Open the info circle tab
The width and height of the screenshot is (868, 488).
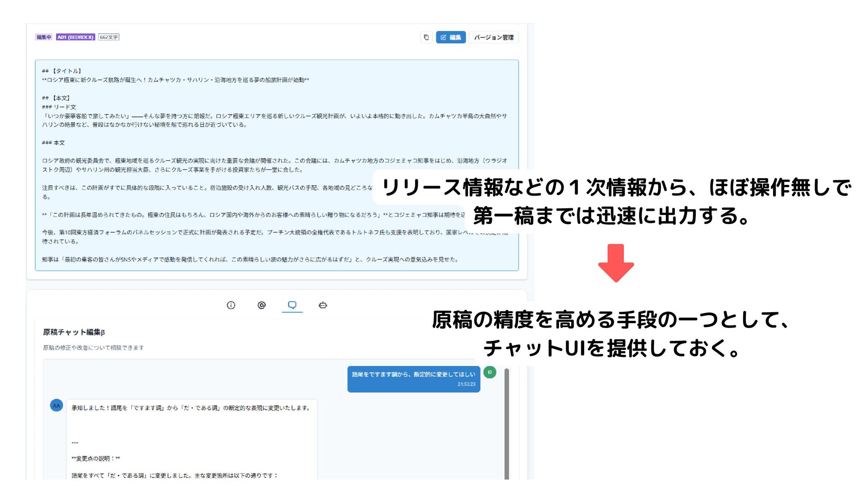pos(231,305)
